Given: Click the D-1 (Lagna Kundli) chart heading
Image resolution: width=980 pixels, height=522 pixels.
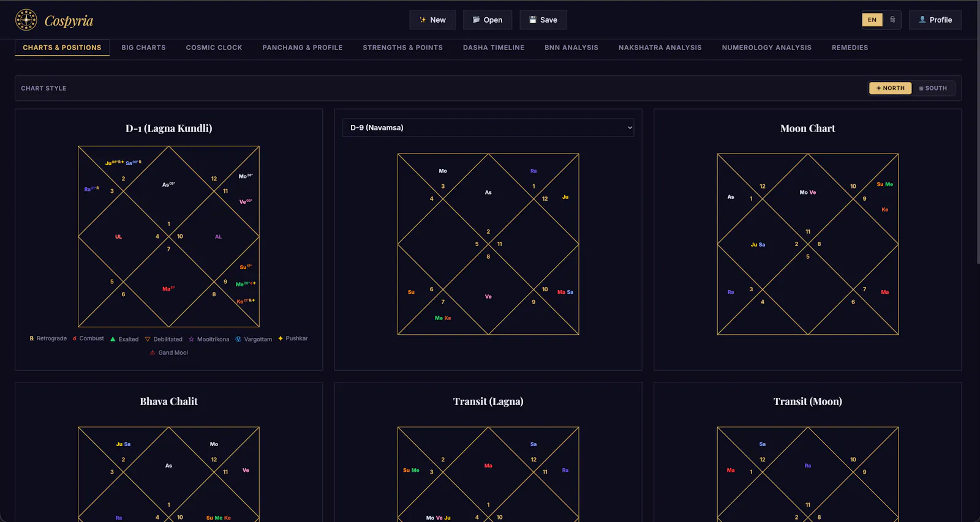Looking at the screenshot, I should coord(168,129).
